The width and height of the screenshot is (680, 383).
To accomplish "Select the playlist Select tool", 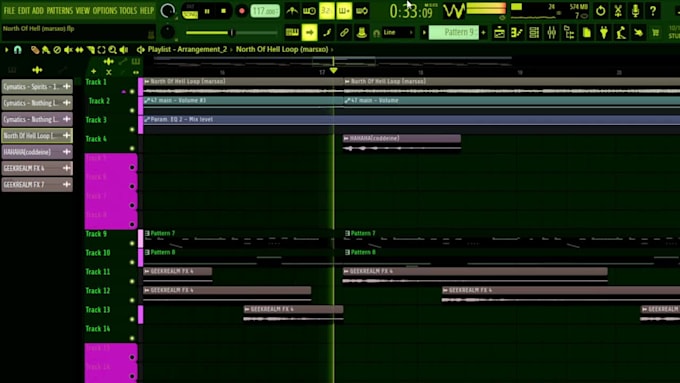I will [101, 50].
